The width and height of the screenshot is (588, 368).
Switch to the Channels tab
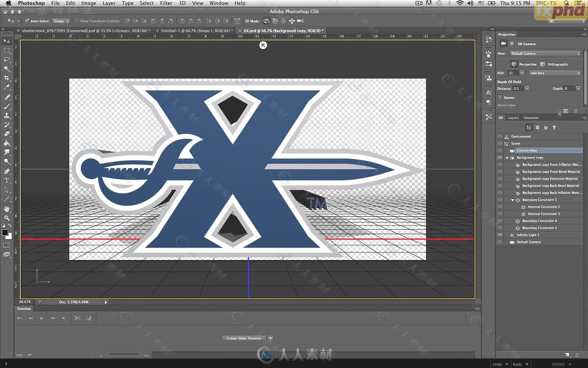(x=531, y=118)
